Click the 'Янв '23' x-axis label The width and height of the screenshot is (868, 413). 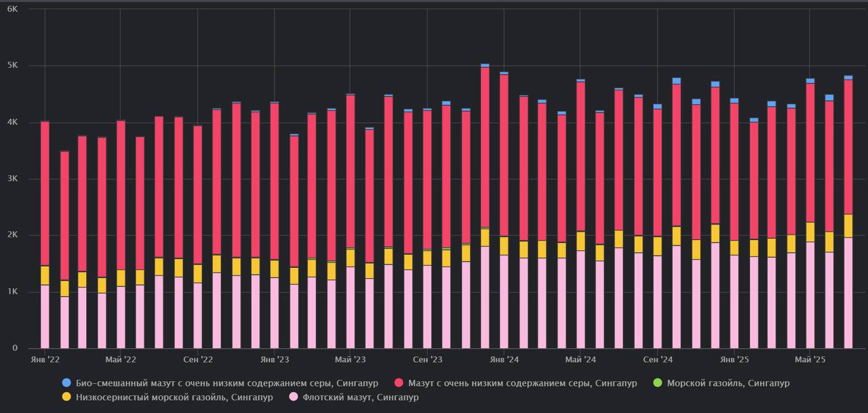[274, 359]
